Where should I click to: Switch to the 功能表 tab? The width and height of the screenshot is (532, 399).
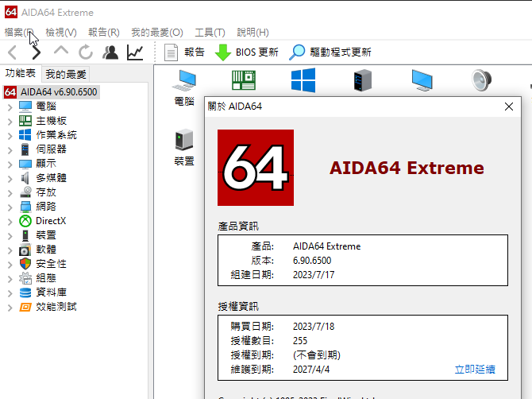pyautogui.click(x=21, y=73)
